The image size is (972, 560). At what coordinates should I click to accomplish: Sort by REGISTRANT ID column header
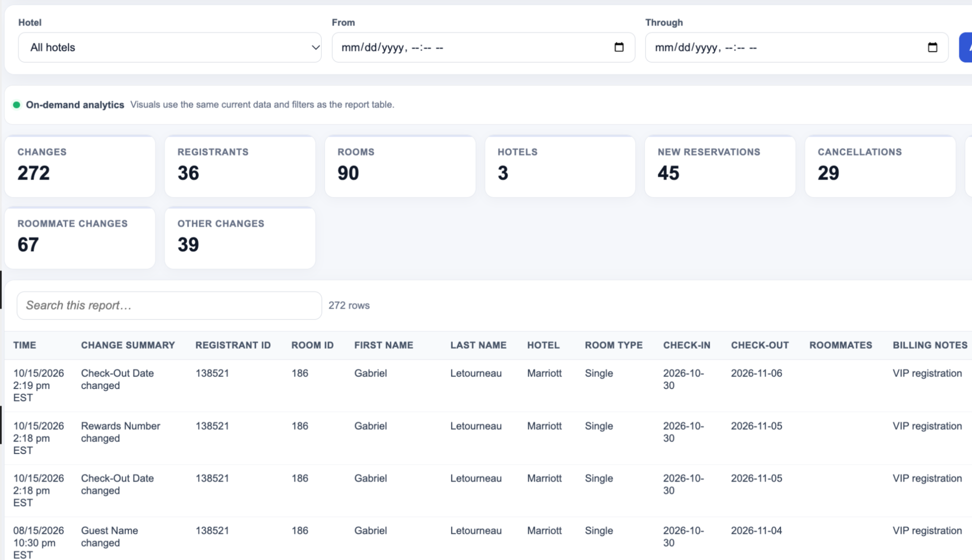(x=233, y=345)
